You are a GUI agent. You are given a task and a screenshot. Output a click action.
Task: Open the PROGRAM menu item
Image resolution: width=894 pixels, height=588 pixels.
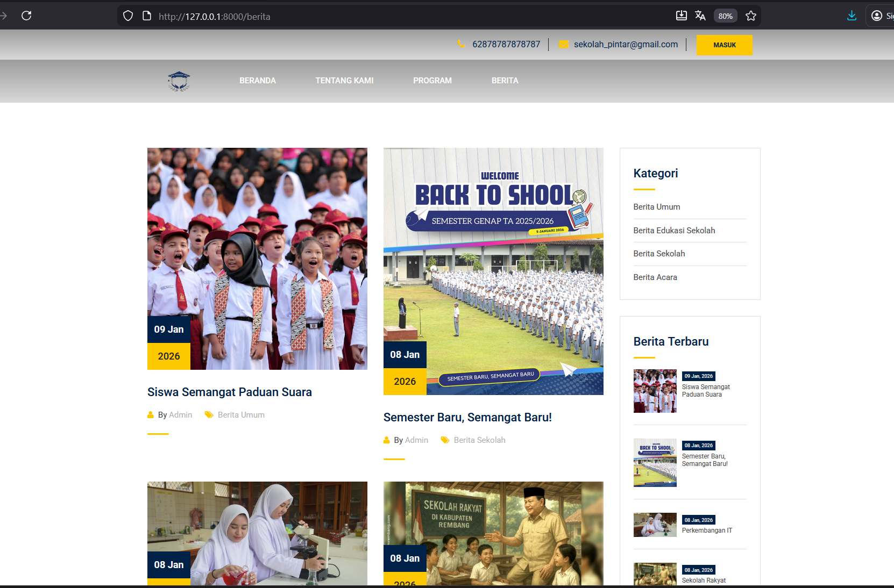[432, 81]
